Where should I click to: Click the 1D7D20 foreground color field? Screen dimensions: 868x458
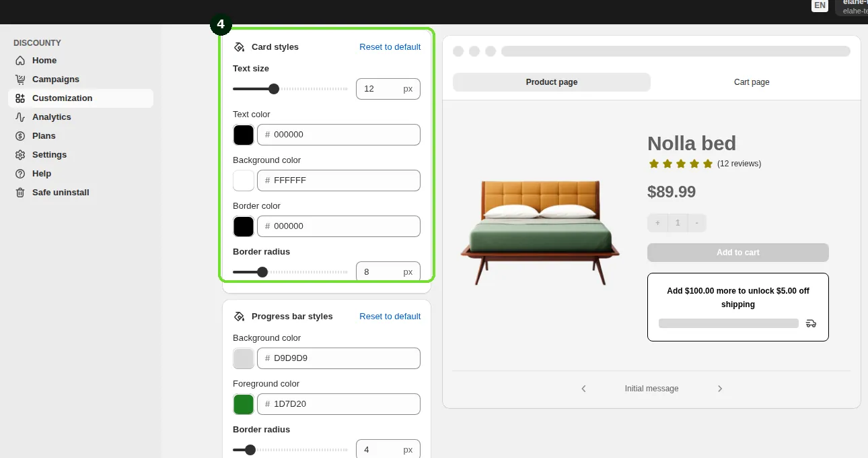point(338,404)
